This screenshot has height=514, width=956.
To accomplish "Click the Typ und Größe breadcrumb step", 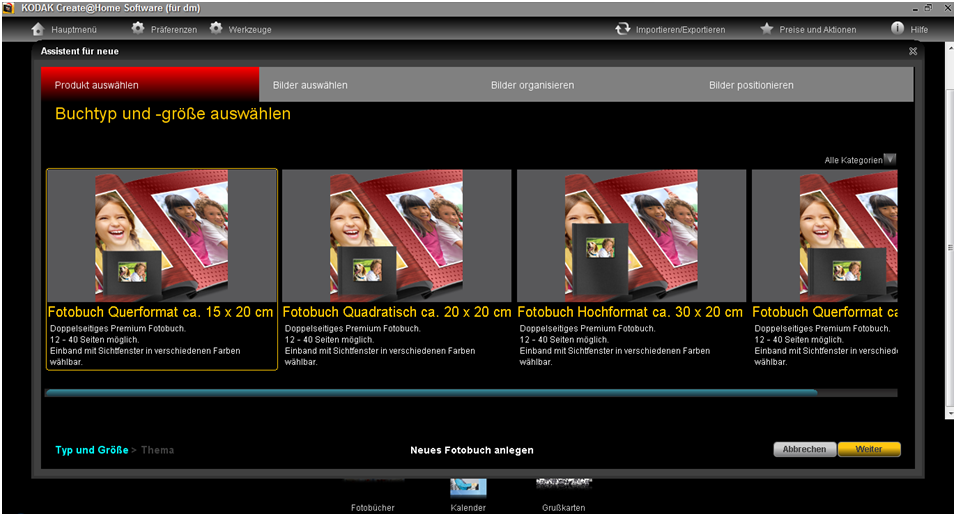I will (x=91, y=450).
